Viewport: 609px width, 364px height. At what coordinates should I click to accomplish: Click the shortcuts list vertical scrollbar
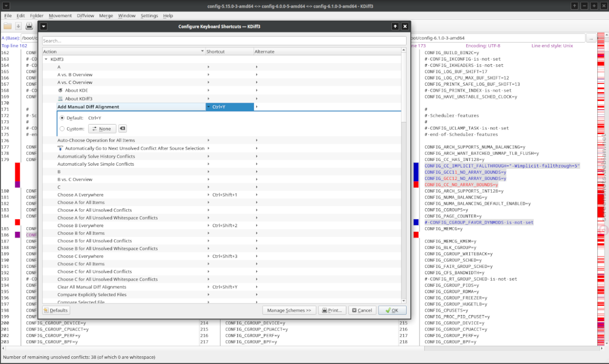[x=404, y=176]
